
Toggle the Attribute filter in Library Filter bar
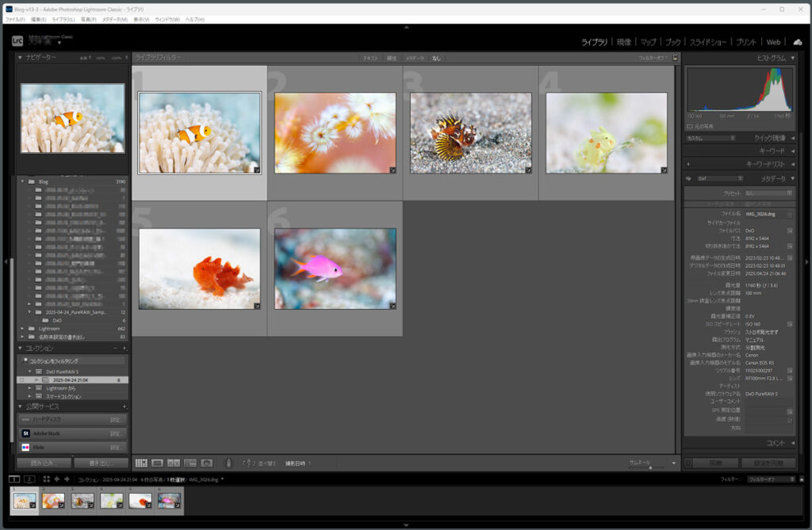[392, 58]
